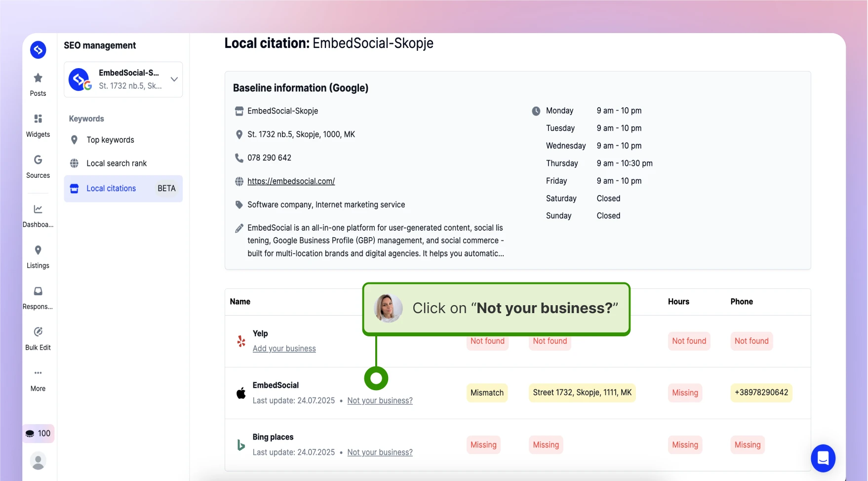Open Responses via the inbox icon

tap(38, 291)
